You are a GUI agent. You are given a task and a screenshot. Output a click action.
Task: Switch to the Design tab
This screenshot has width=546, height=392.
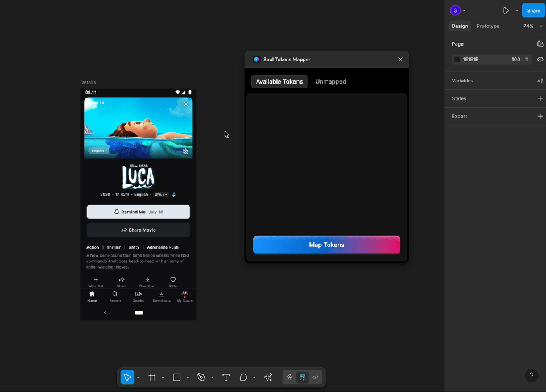pos(460,26)
